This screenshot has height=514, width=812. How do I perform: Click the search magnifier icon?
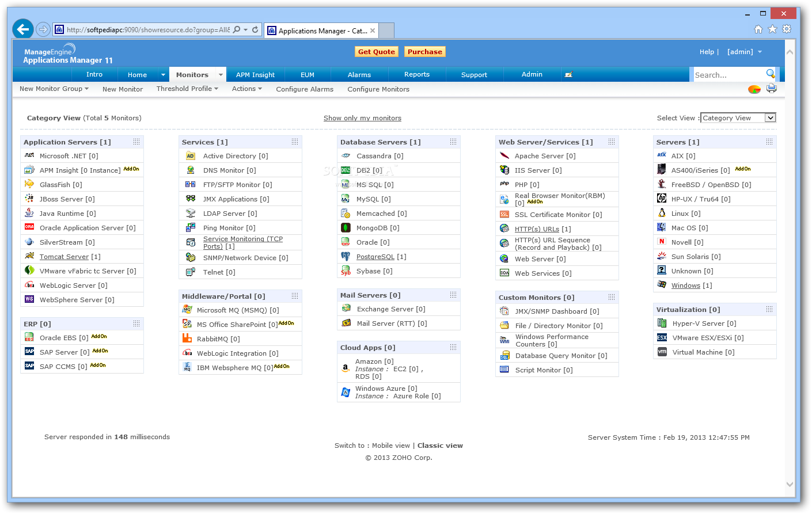[771, 74]
